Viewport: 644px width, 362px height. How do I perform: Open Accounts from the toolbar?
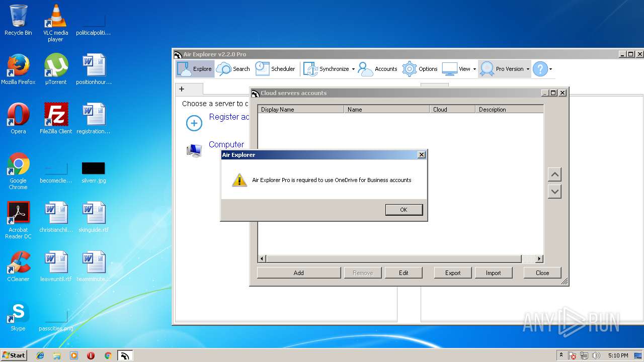tap(377, 69)
